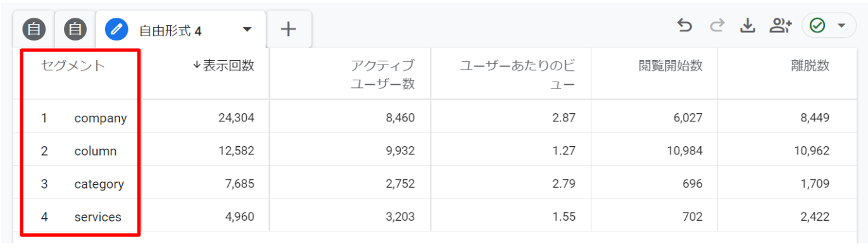This screenshot has height=248, width=868.
Task: Click the blue pencil edit icon
Action: (x=116, y=30)
